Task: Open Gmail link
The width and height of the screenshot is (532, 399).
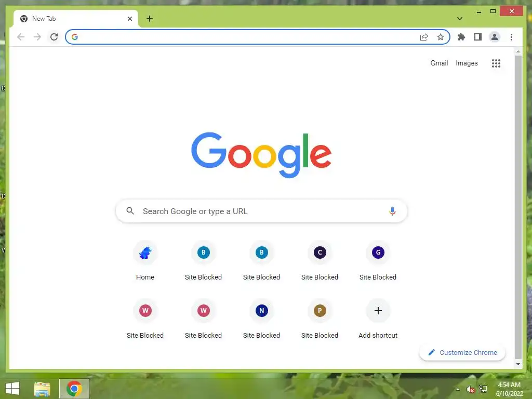Action: [439, 63]
